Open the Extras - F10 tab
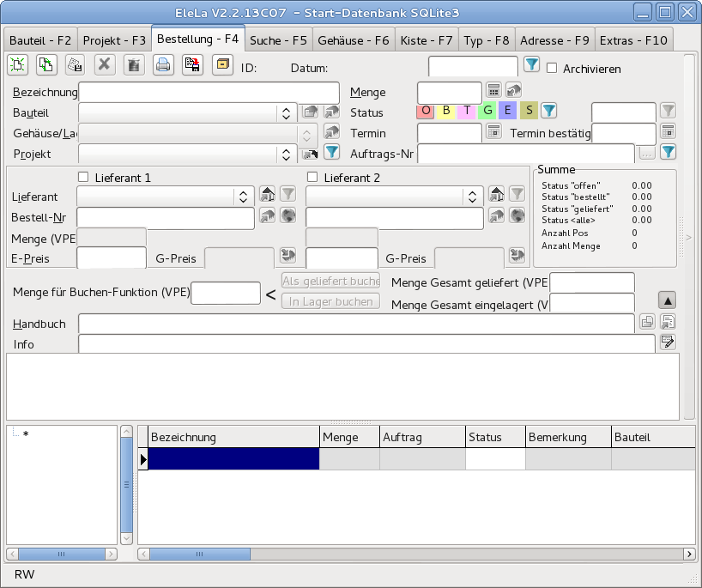Viewport: 702px width, 588px height. coord(633,40)
